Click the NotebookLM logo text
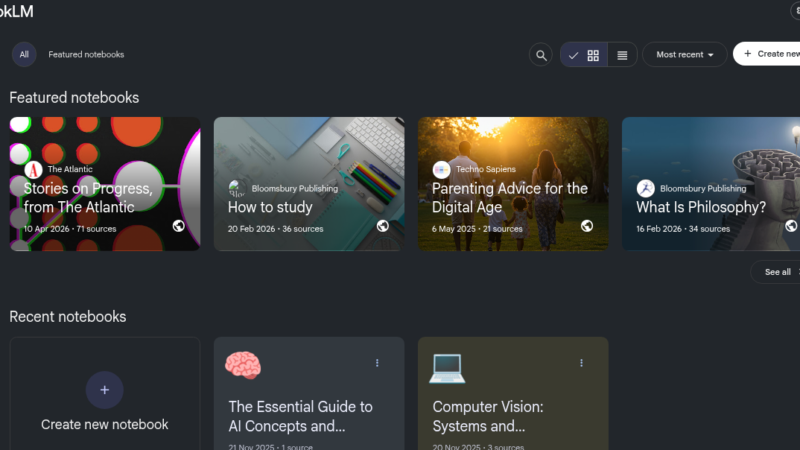 (x=16, y=11)
